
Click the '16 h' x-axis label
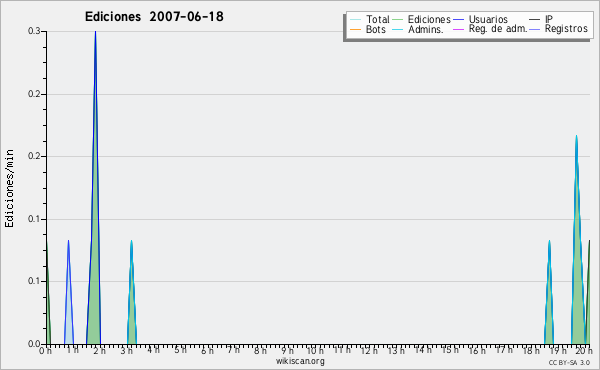point(477,350)
